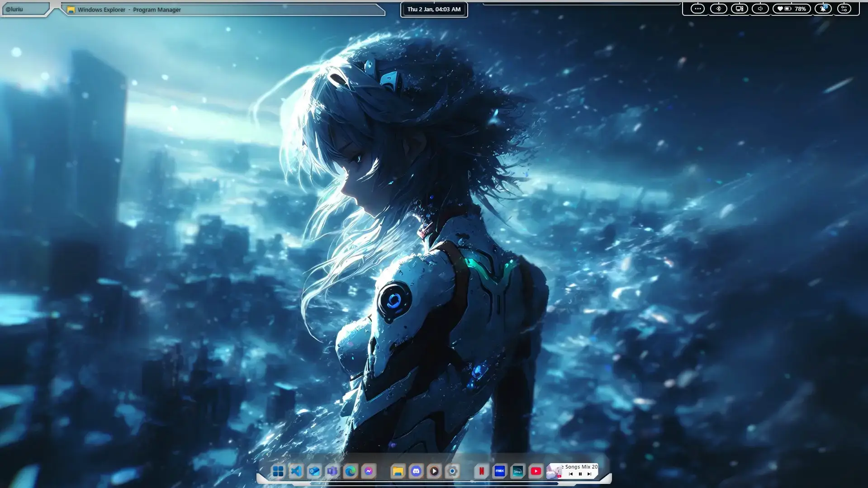Open Discord
The width and height of the screenshot is (868, 488).
pyautogui.click(x=416, y=471)
